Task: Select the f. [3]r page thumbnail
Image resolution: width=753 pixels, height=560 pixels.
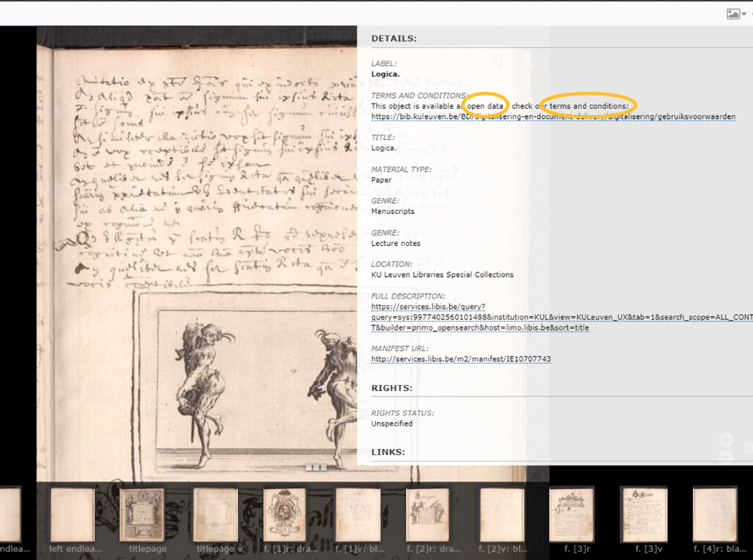Action: [x=571, y=515]
